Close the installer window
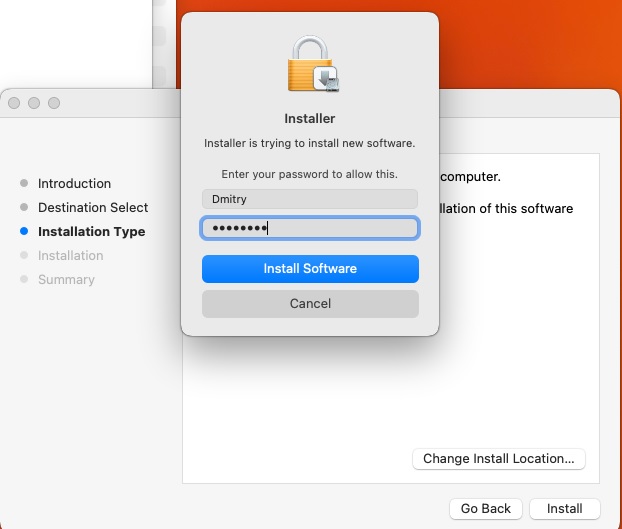 (15, 103)
